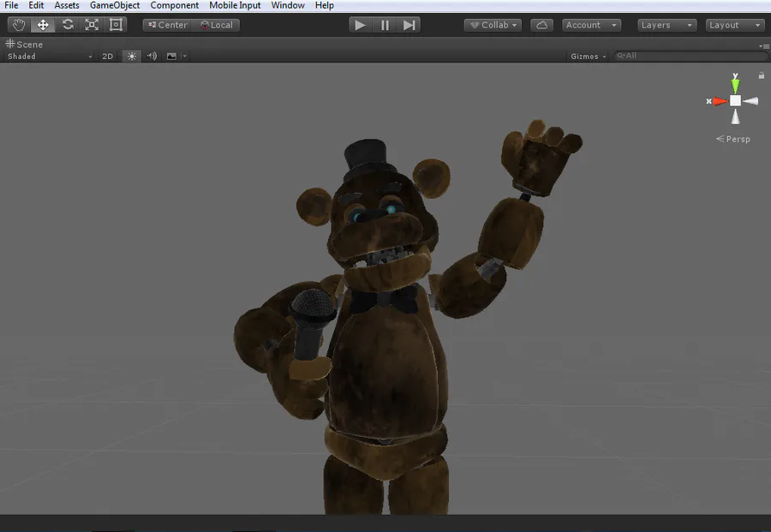Toggle pivot mode with the Center button
Viewport: 771px width, 532px height.
pyautogui.click(x=168, y=25)
